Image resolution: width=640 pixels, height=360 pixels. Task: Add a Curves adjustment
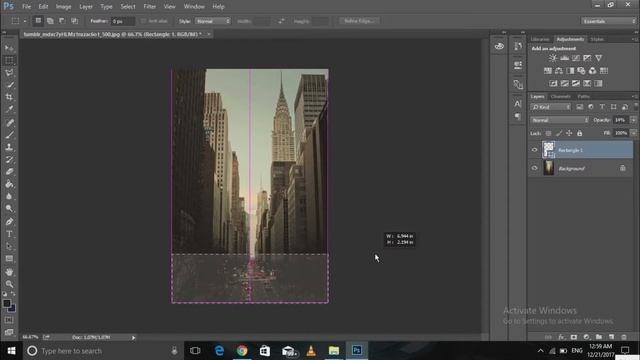point(576,58)
